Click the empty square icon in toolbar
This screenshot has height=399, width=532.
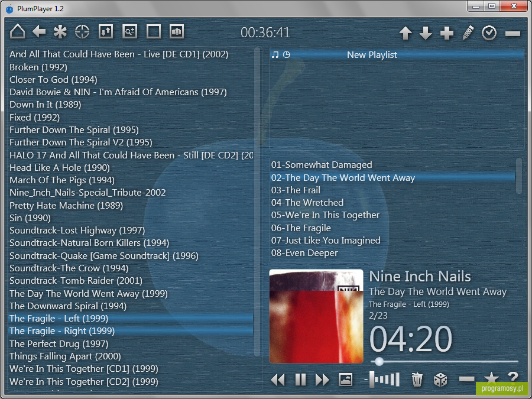153,31
